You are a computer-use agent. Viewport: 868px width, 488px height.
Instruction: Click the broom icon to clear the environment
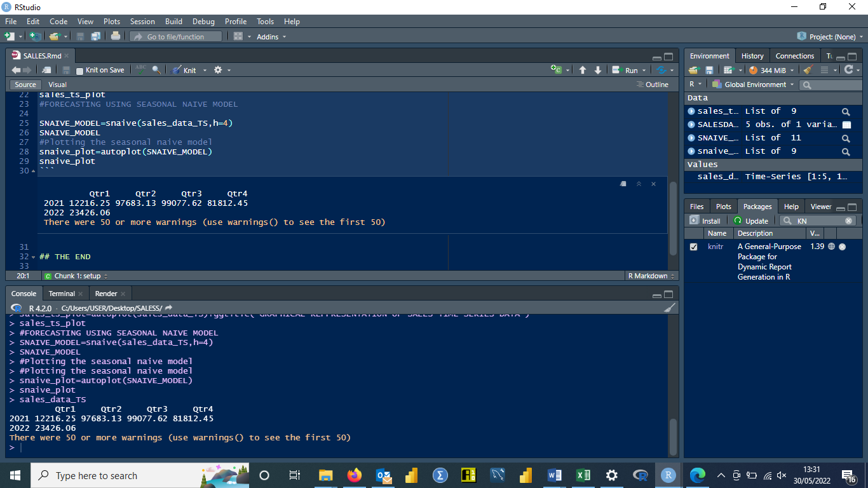coord(808,70)
